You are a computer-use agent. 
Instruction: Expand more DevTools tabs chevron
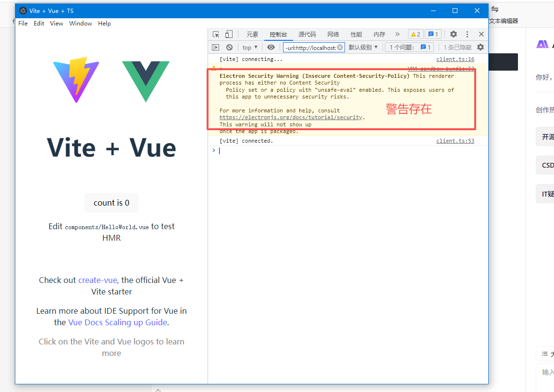(x=397, y=34)
